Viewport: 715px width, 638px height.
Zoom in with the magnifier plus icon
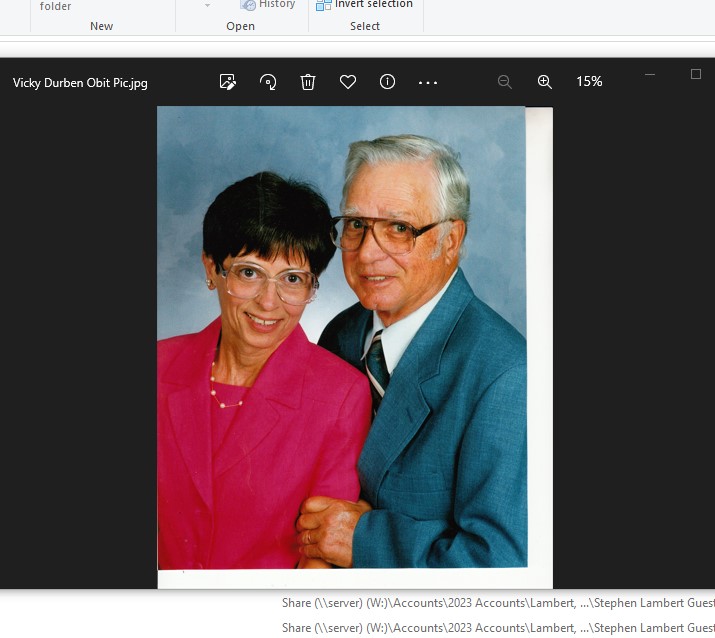pos(545,82)
